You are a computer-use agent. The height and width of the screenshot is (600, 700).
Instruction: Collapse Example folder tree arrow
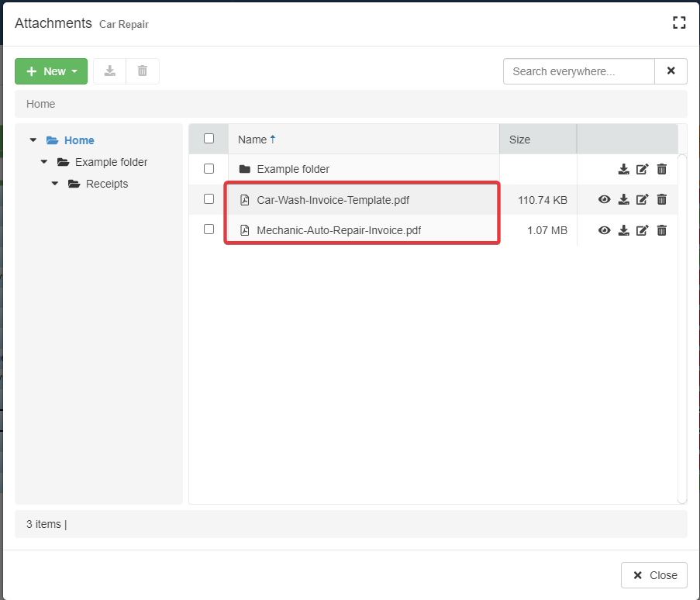(x=43, y=162)
